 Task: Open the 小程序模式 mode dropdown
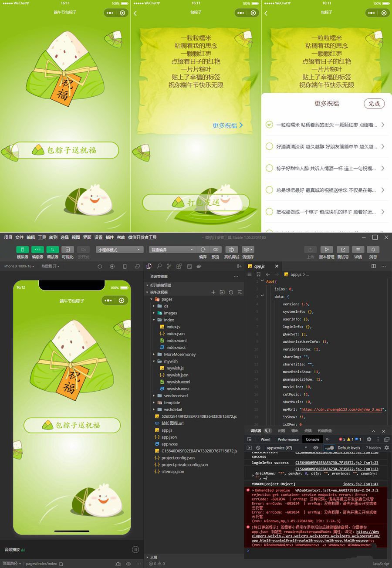tap(120, 250)
